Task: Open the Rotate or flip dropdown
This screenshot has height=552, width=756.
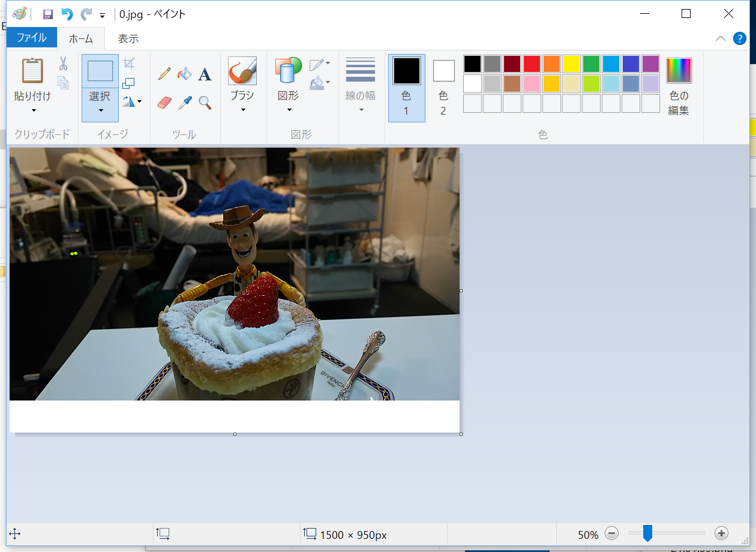Action: click(x=132, y=101)
